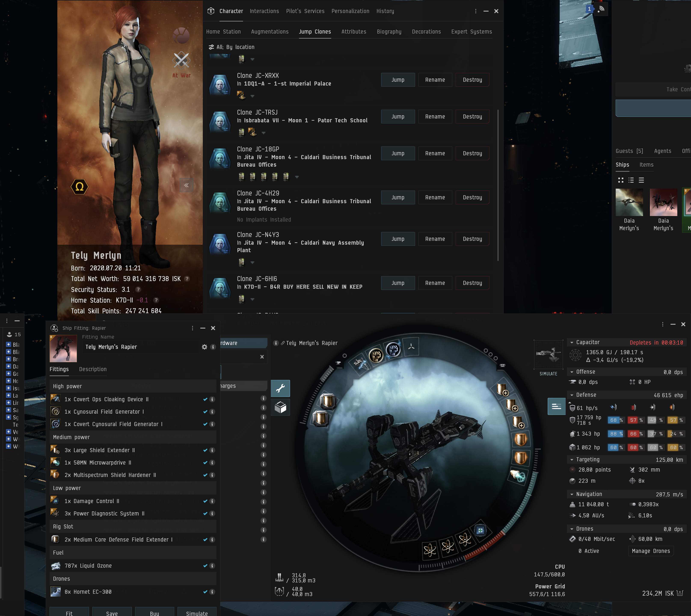Toggle checkmark for 3x Large Shield Extender II
The height and width of the screenshot is (616, 691).
pyautogui.click(x=205, y=450)
